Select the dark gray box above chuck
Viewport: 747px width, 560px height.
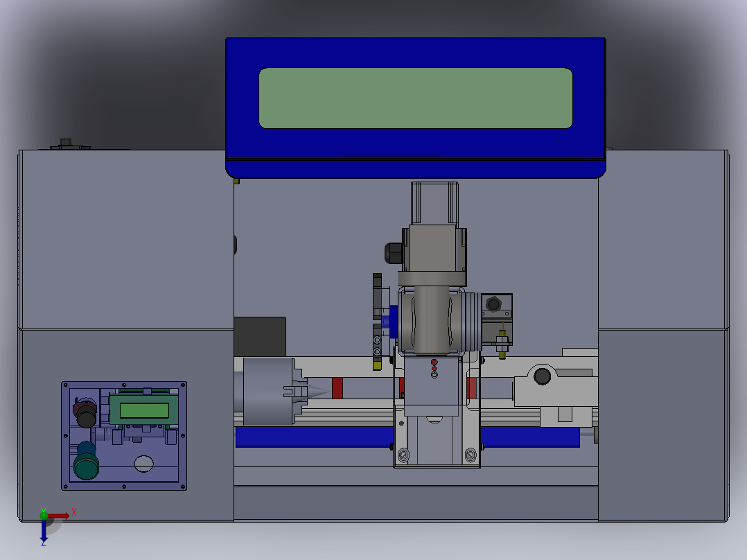point(260,336)
